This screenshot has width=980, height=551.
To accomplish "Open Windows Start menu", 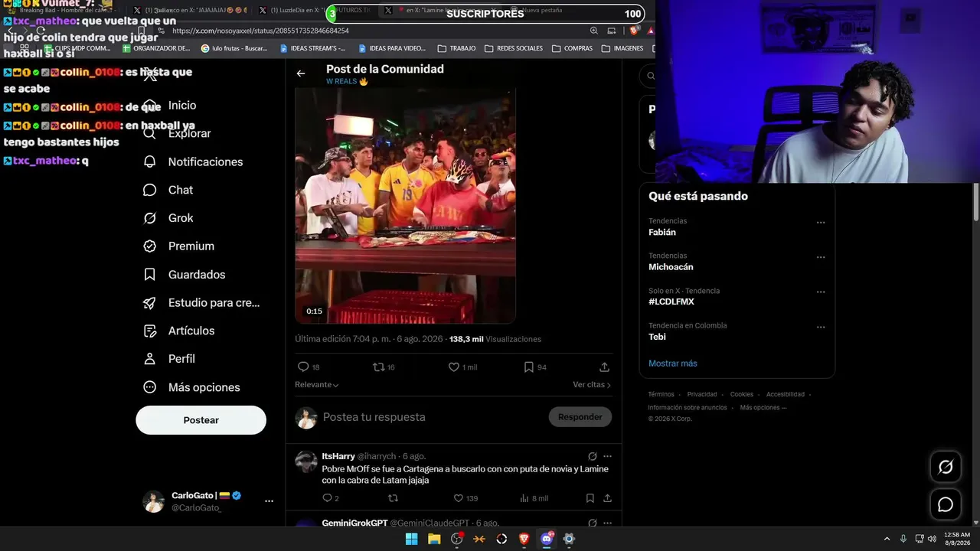I will 411,539.
